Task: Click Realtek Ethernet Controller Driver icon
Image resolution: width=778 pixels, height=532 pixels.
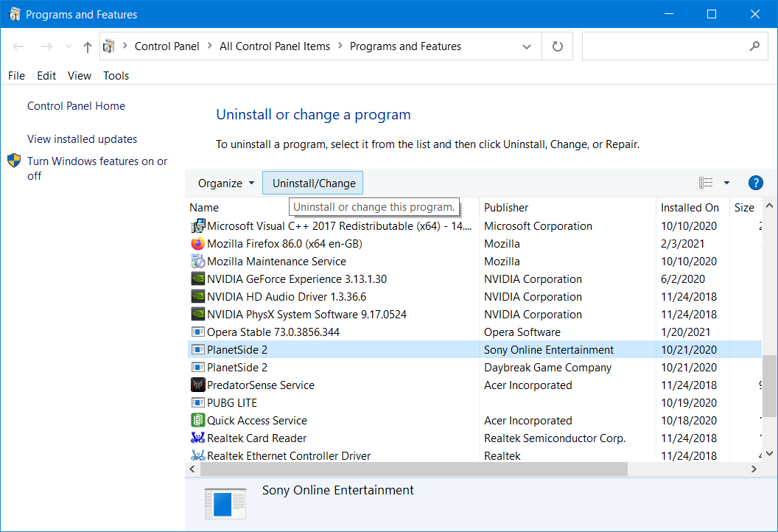Action: pos(198,455)
